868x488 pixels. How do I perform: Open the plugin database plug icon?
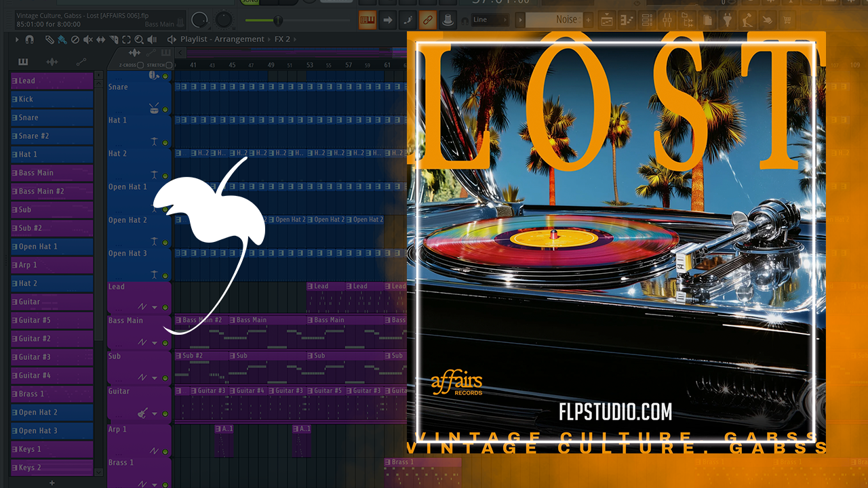(727, 20)
